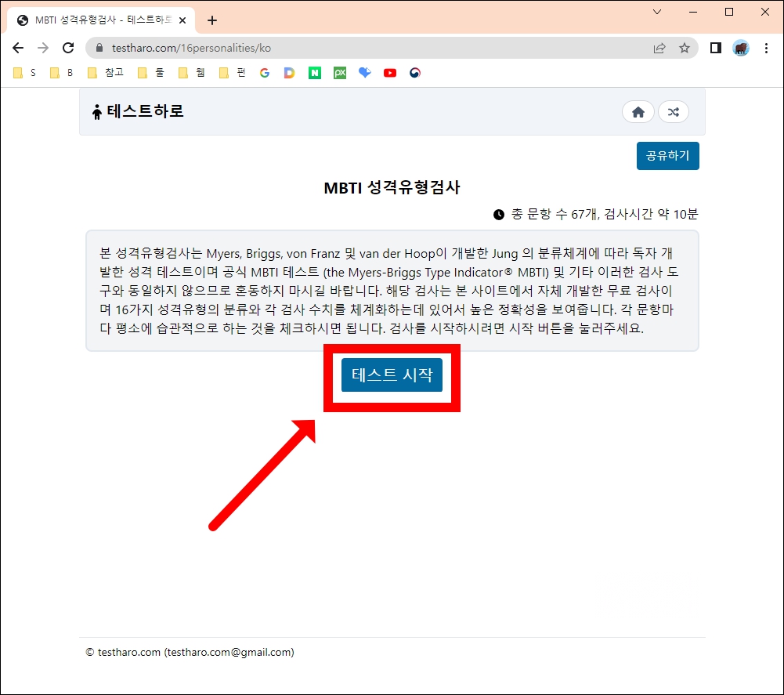The image size is (784, 695).
Task: Open the YouTube bookmark icon
Action: click(389, 72)
